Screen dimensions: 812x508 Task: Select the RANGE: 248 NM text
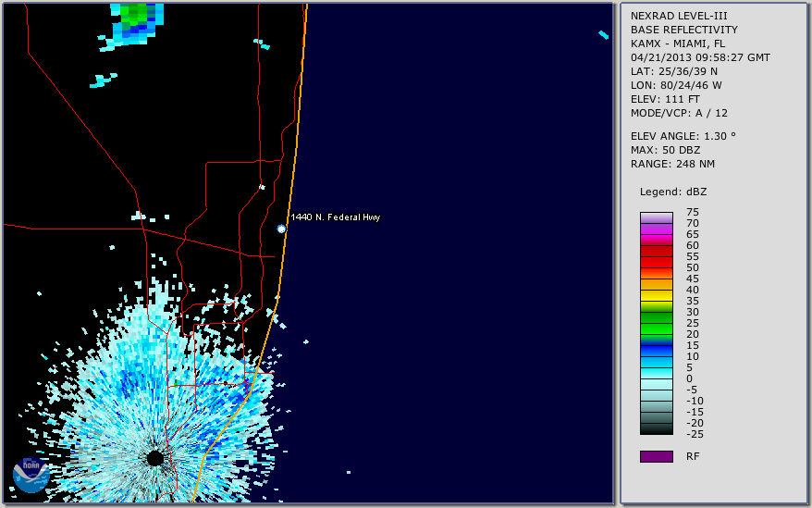coord(672,165)
